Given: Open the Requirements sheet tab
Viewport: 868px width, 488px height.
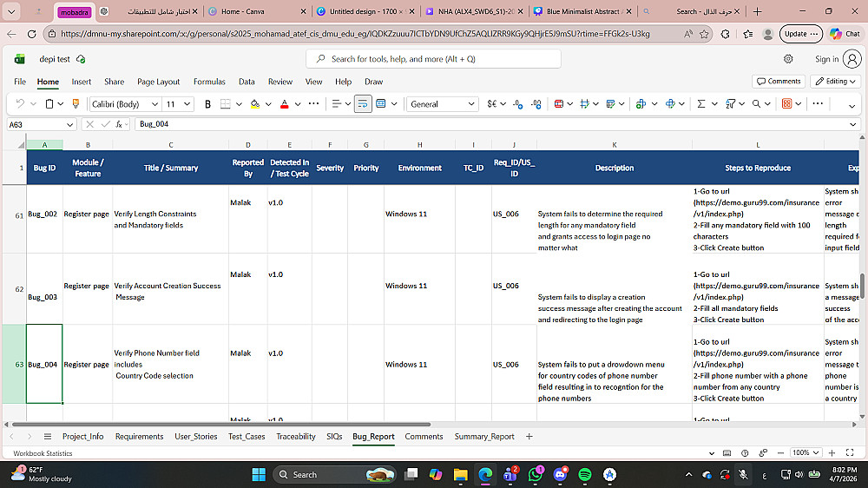Looking at the screenshot, I should click(140, 437).
